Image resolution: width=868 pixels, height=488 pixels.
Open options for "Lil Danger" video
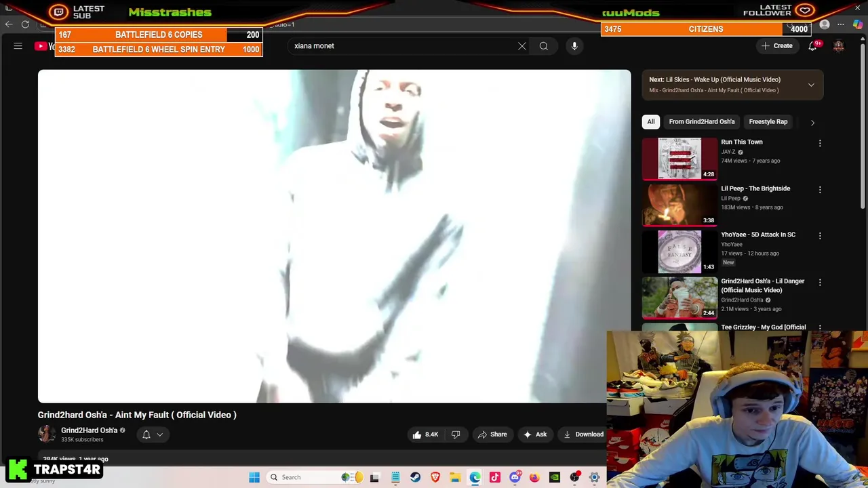[820, 283]
